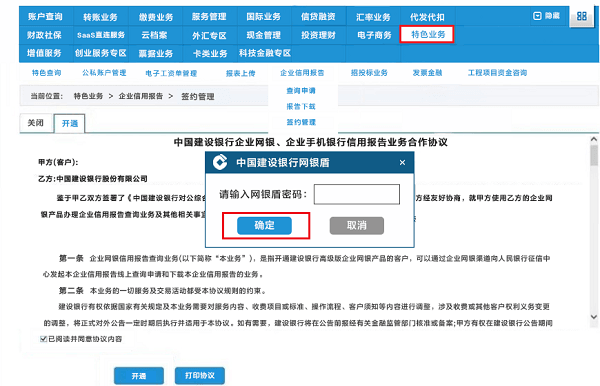Open the 外汇专区 menu
600x386 pixels.
tap(209, 36)
